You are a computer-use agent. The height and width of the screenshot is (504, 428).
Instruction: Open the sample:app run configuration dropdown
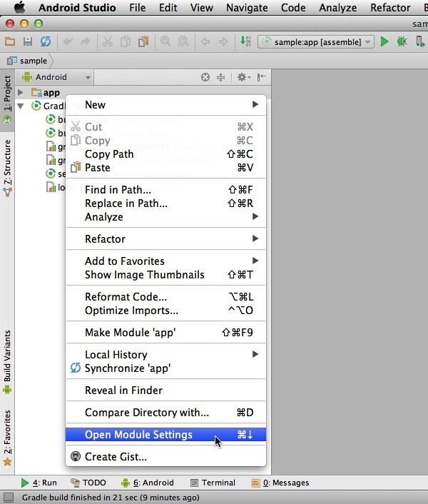(x=315, y=42)
